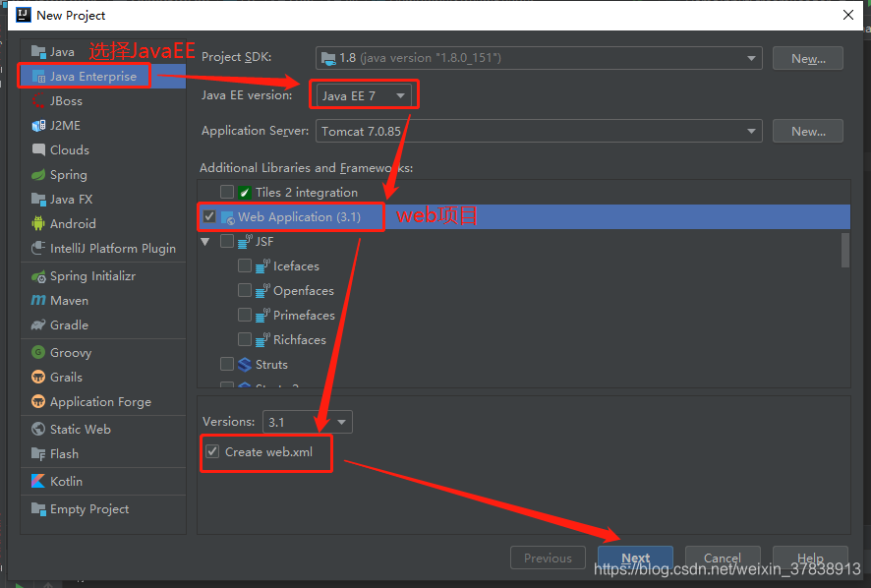Click the Java Enterprise icon in sidebar
The height and width of the screenshot is (588, 871).
(x=38, y=77)
